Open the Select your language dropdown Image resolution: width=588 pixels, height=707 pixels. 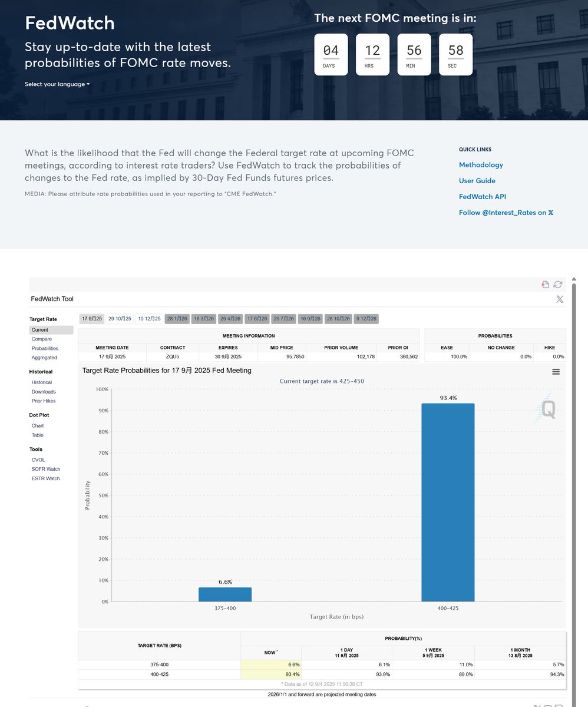coord(57,84)
